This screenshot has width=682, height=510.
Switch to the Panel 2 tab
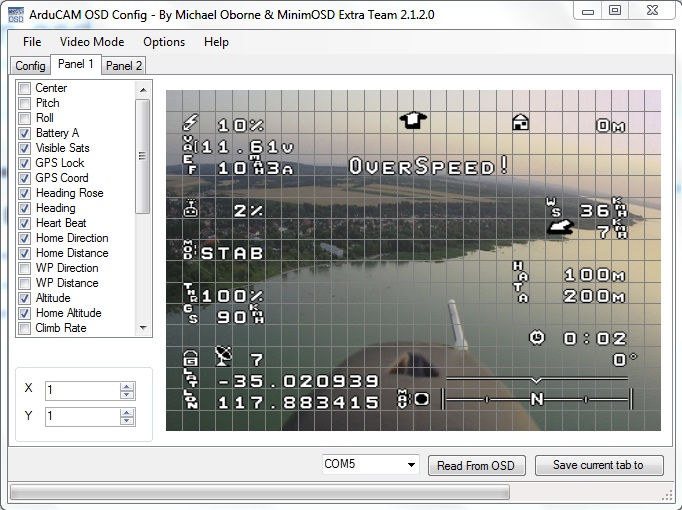[124, 66]
